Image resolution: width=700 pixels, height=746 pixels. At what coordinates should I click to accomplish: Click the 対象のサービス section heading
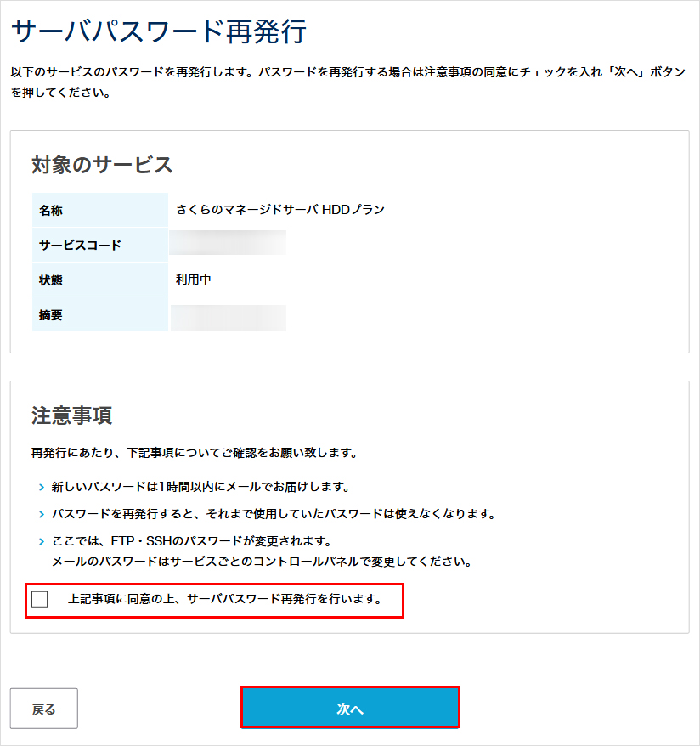click(102, 165)
